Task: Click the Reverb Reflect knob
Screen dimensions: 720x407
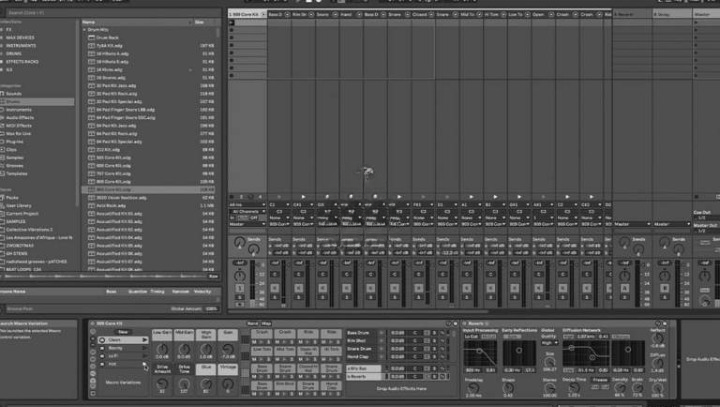Action: click(658, 339)
